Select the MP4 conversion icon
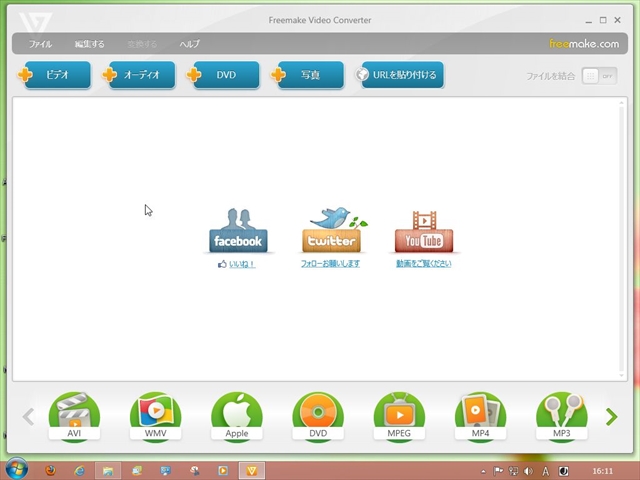Viewport: 640px width, 480px height. (480, 416)
